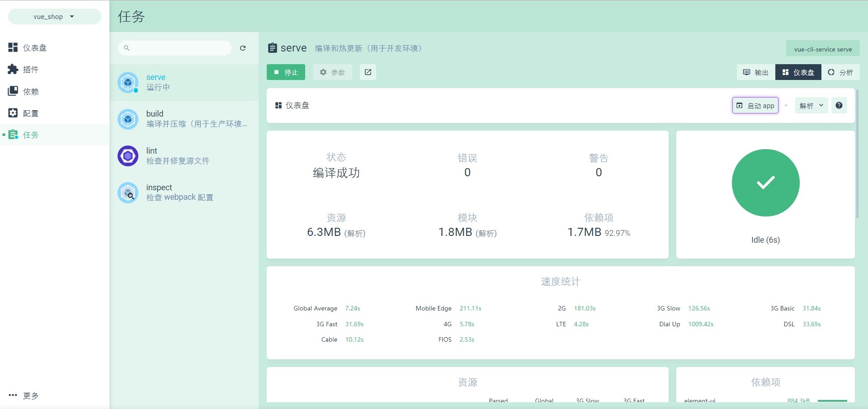
Task: Open the 插件 plugins sidebar item
Action: [30, 70]
